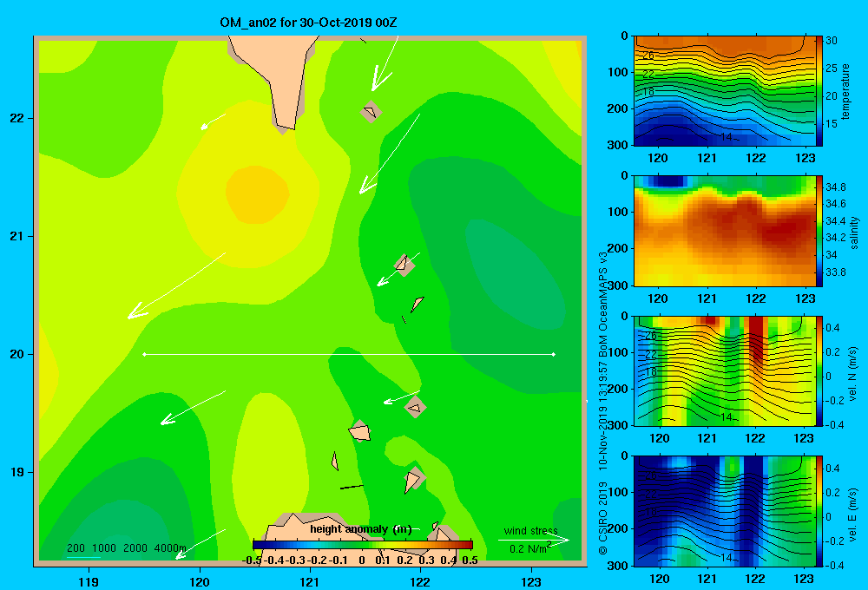Click the height anomaly color bar
The height and width of the screenshot is (590, 868).
coord(363,545)
